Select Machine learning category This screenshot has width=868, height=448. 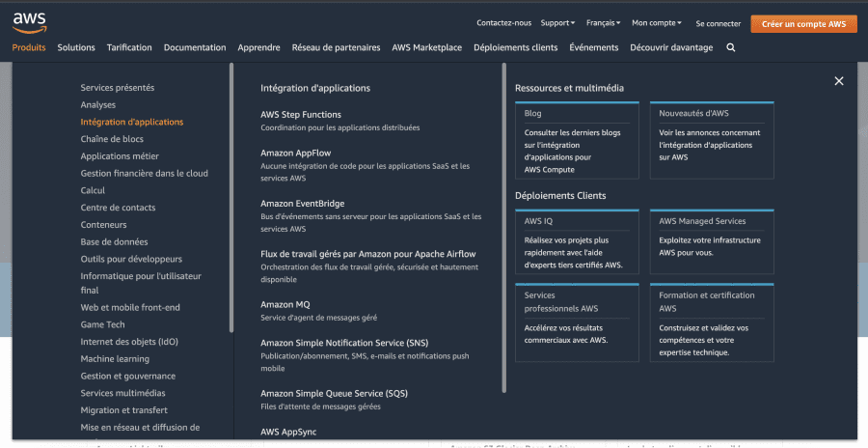click(x=115, y=359)
